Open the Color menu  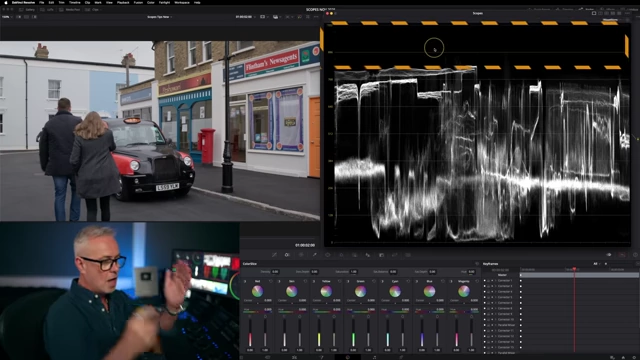(x=151, y=2)
